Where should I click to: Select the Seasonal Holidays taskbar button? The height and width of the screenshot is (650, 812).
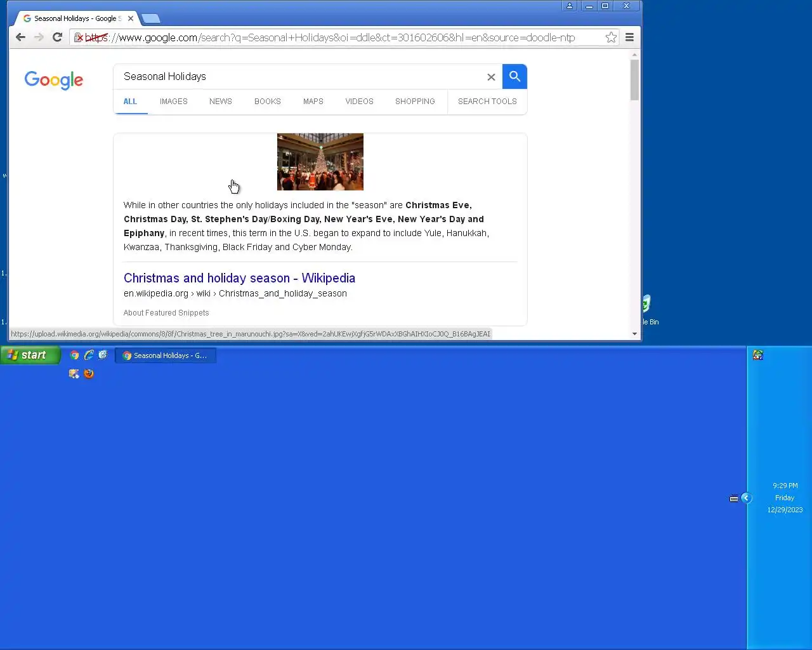(166, 355)
